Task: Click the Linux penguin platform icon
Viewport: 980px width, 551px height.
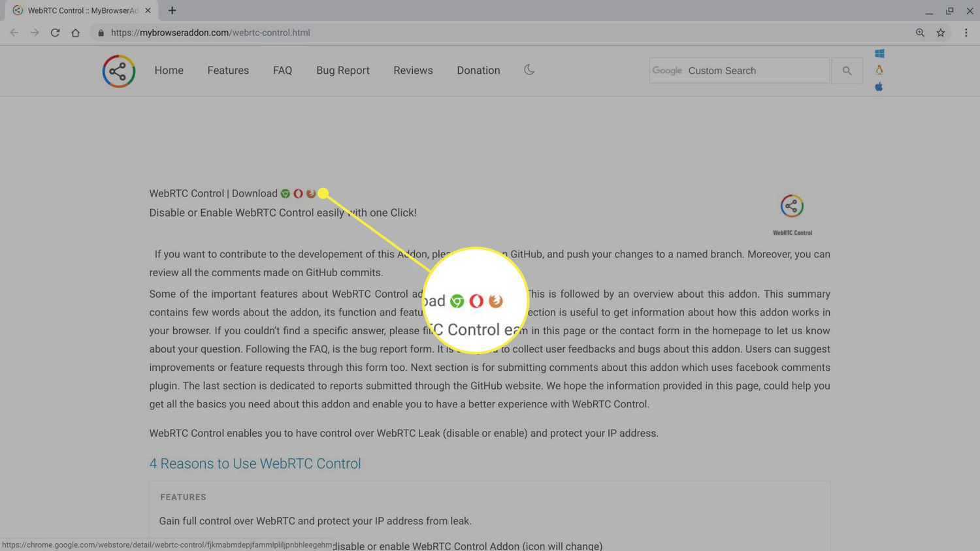Action: 879,70
